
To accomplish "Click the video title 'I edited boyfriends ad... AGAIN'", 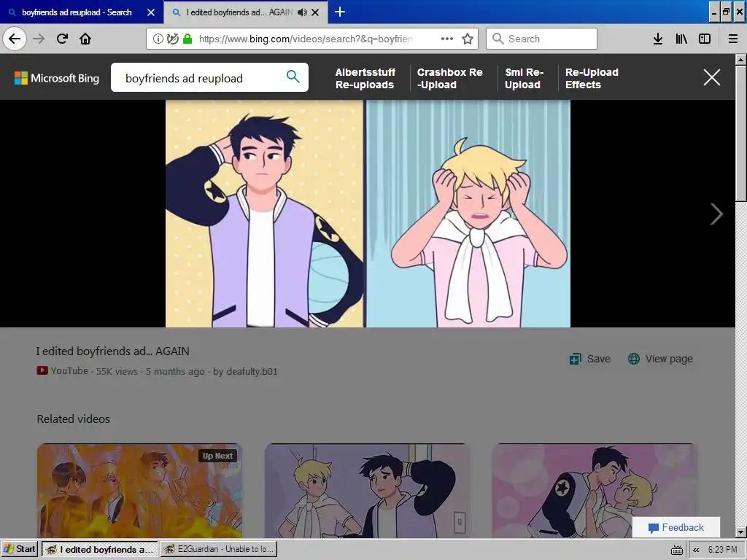I will click(x=113, y=351).
